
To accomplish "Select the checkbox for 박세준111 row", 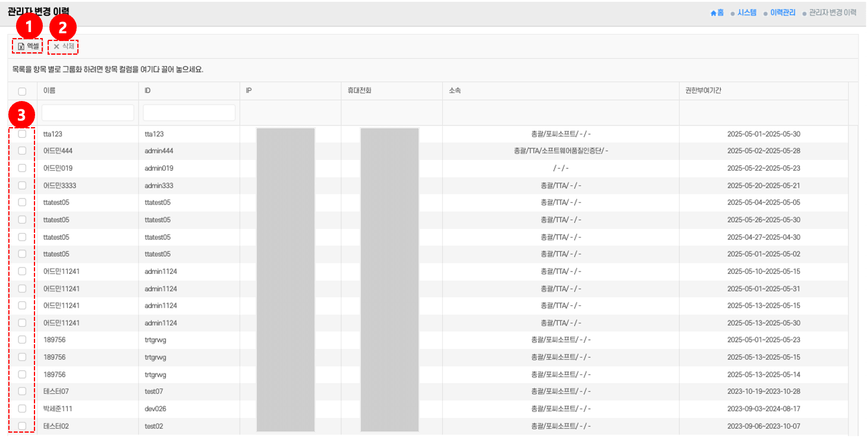I will pos(22,408).
